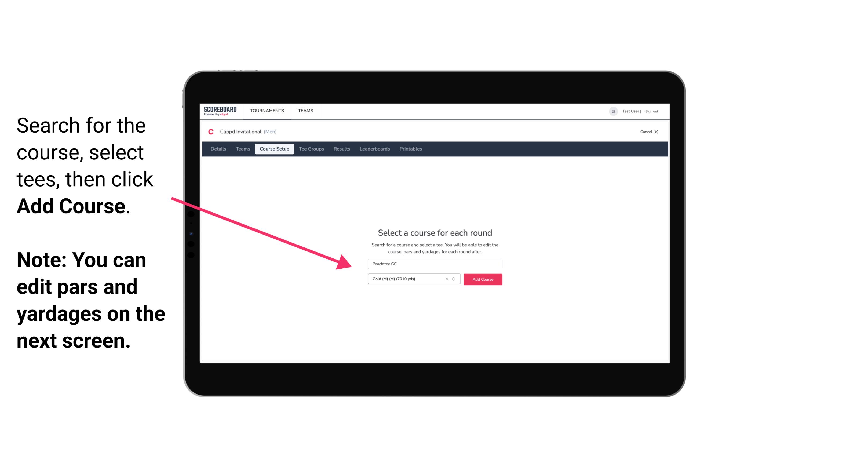The image size is (868, 467).
Task: Click Add Course button
Action: (482, 279)
